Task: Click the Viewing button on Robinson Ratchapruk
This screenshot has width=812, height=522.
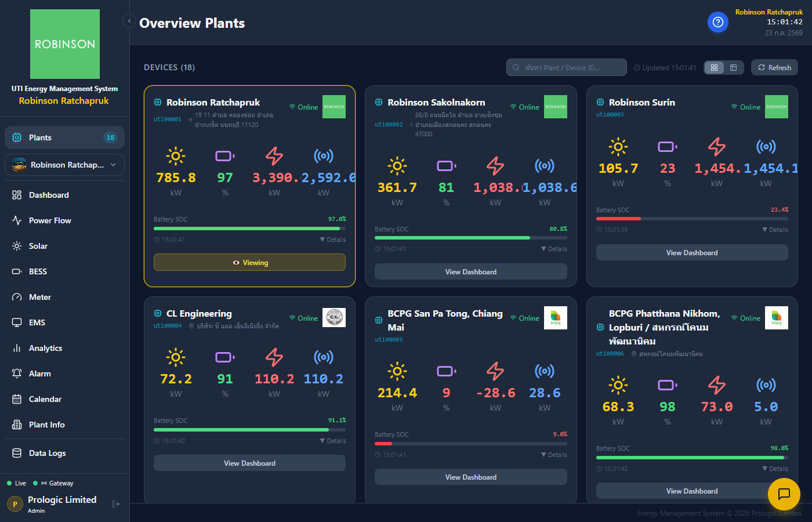Action: [249, 263]
